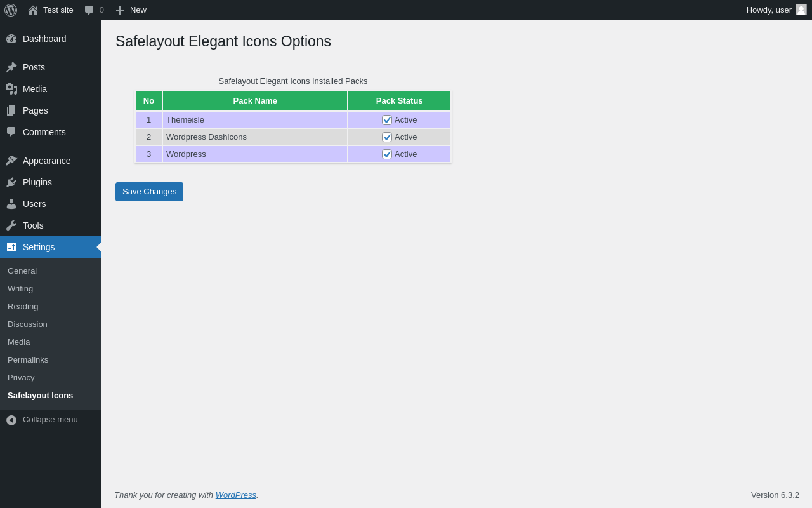Image resolution: width=812 pixels, height=508 pixels.
Task: Click the Save Changes button
Action: 149,192
